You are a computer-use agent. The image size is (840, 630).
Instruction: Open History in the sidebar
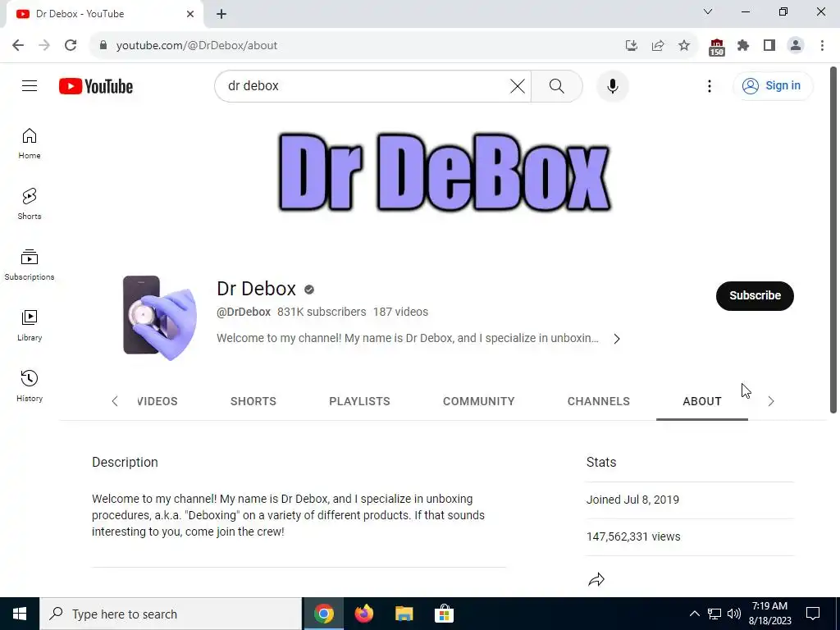click(30, 386)
